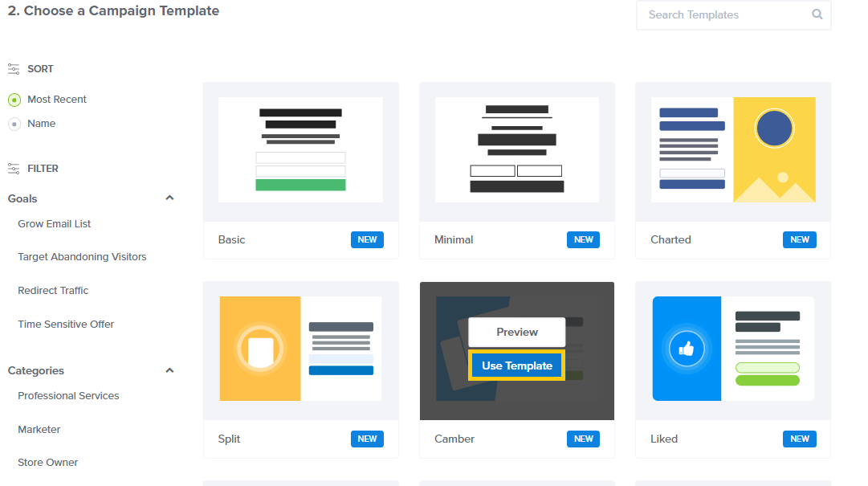The height and width of the screenshot is (486, 868).
Task: Select the Marketer category filter
Action: (x=39, y=429)
